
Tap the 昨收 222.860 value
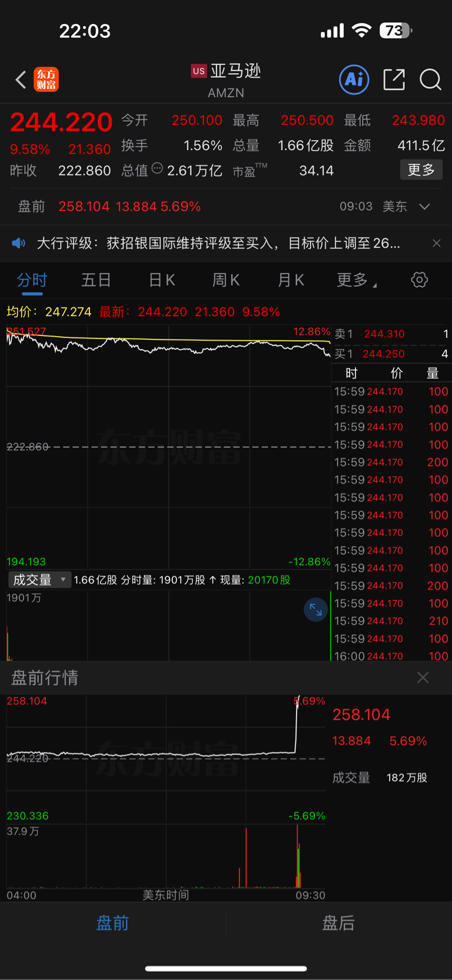point(85,171)
